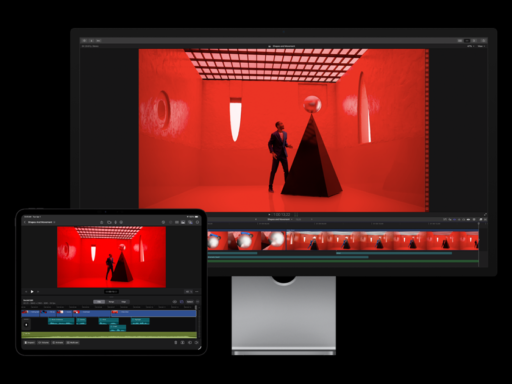Click the Multicam button on the iPad
Screen dimensions: 512x384
73,343
